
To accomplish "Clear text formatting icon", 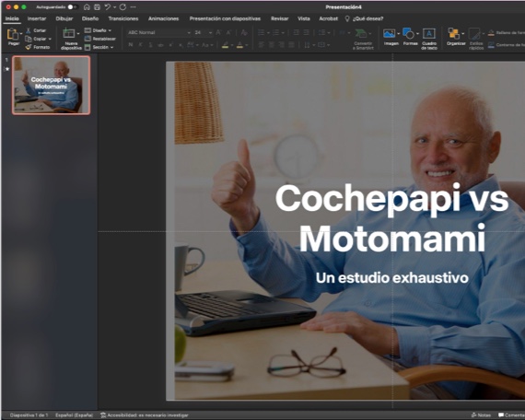I will [x=244, y=32].
